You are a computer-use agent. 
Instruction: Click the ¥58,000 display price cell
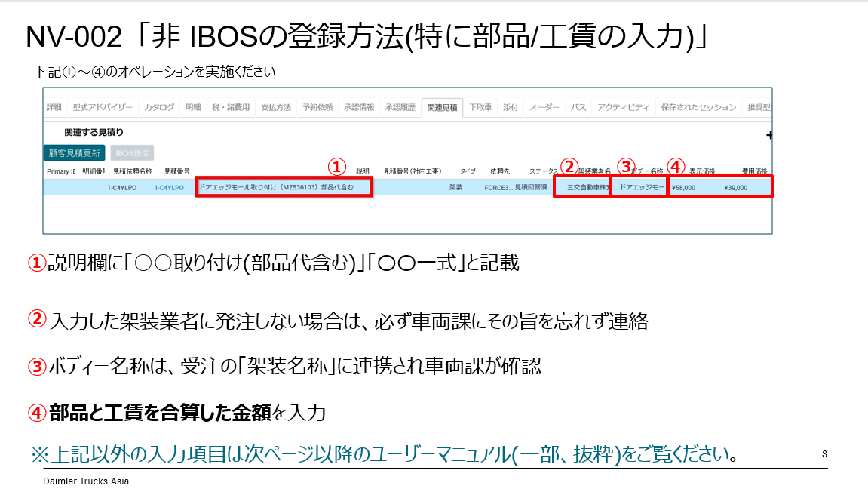[683, 188]
